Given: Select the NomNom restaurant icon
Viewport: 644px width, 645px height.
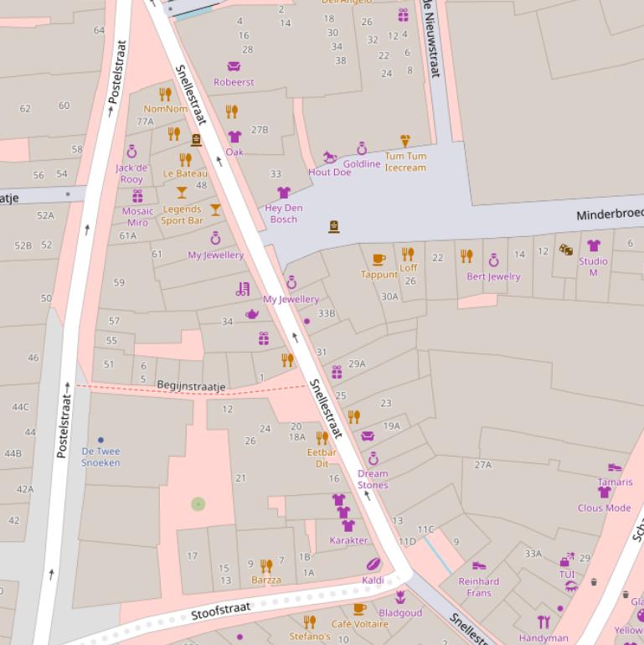Looking at the screenshot, I should pyautogui.click(x=165, y=95).
